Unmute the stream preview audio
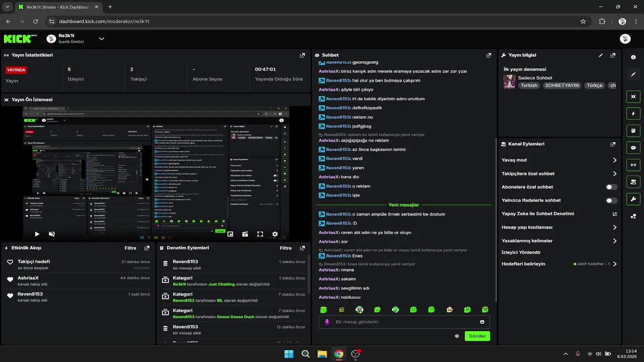This screenshot has width=644, height=362. click(51, 234)
